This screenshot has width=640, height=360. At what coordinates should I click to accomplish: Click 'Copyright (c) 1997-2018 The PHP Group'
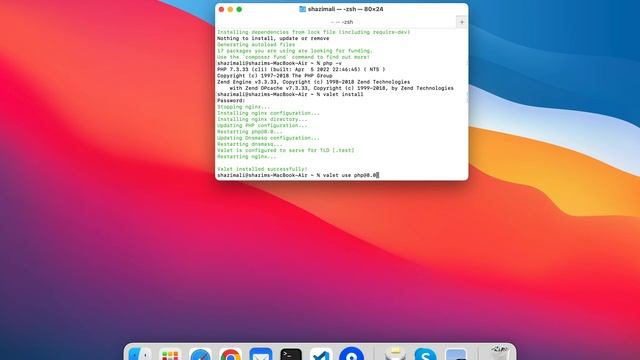coord(275,76)
